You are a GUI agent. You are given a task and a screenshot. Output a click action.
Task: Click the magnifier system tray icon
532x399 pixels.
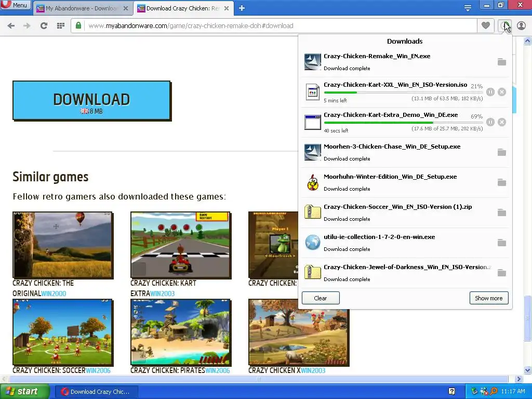coord(494,391)
